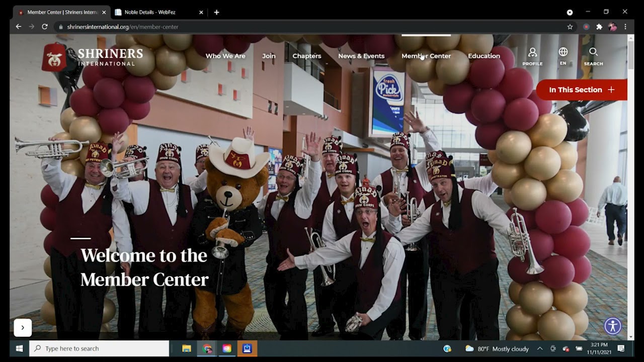Click the Chrome icon in the taskbar

207,348
